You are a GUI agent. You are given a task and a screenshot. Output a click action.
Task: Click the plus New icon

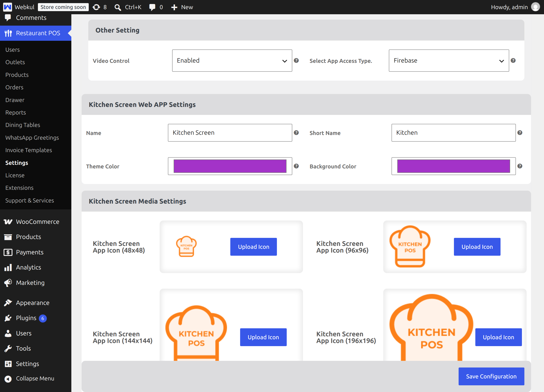174,7
